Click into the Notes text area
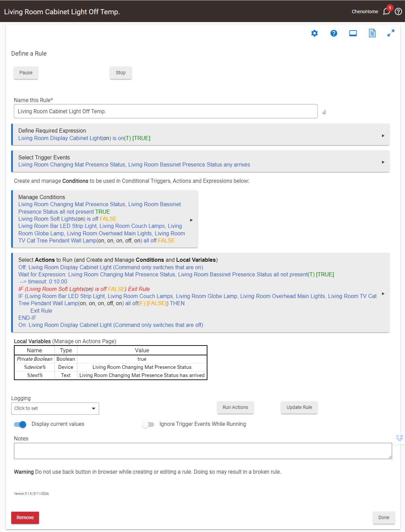Viewport: 405px width, 532px height. 203,451
